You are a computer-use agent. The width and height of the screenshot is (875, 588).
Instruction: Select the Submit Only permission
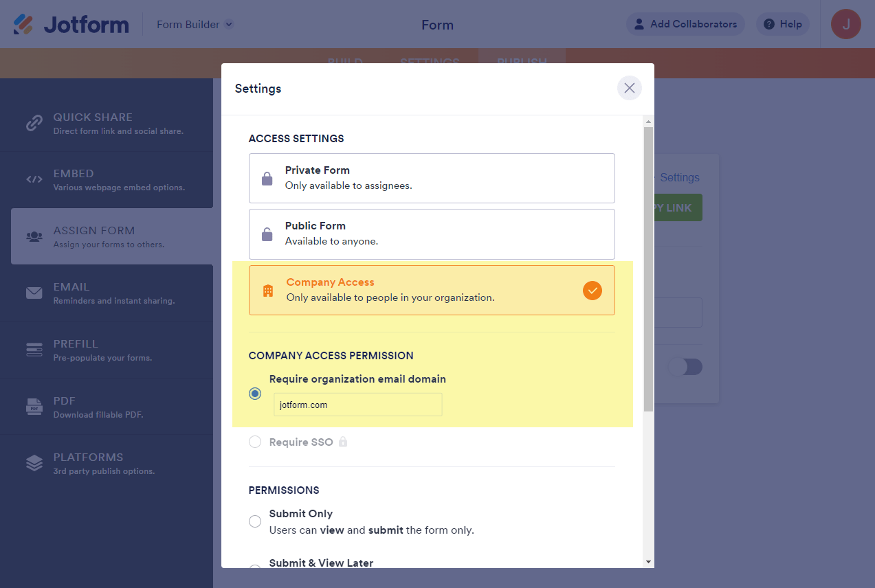(x=255, y=521)
